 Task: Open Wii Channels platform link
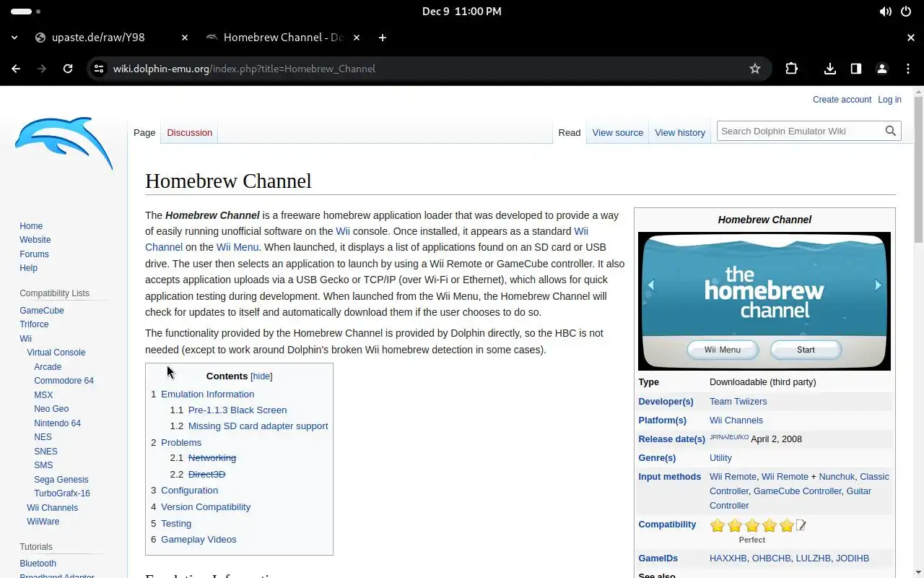click(x=736, y=420)
